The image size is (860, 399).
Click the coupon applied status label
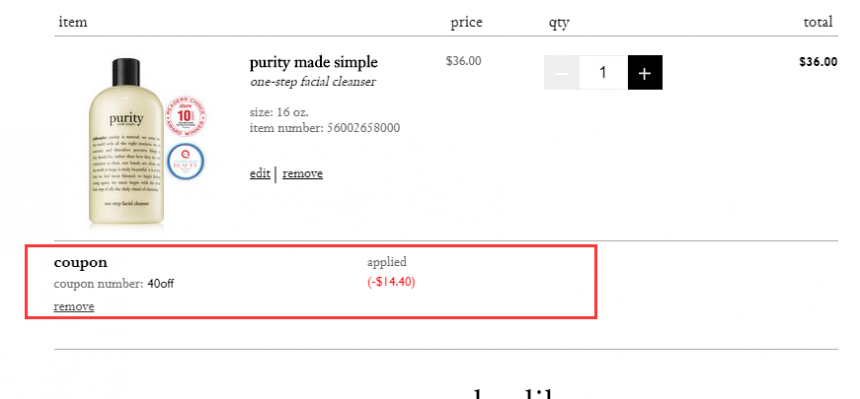[x=387, y=262]
